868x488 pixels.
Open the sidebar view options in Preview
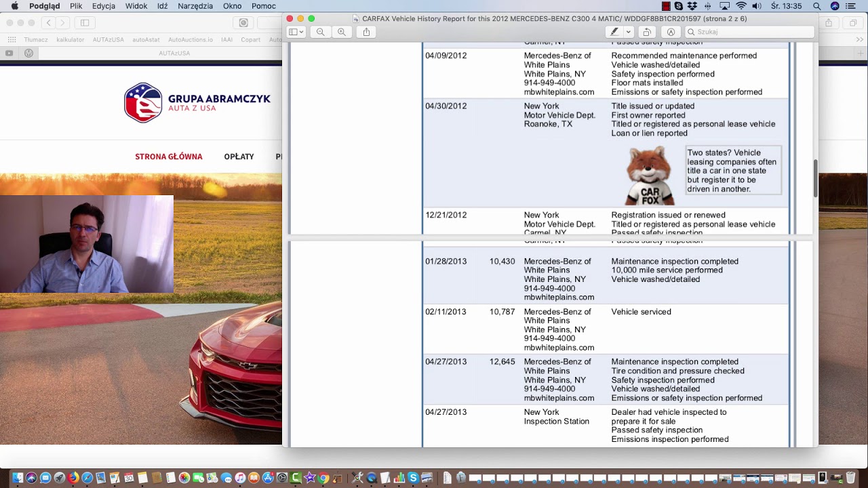[x=296, y=32]
